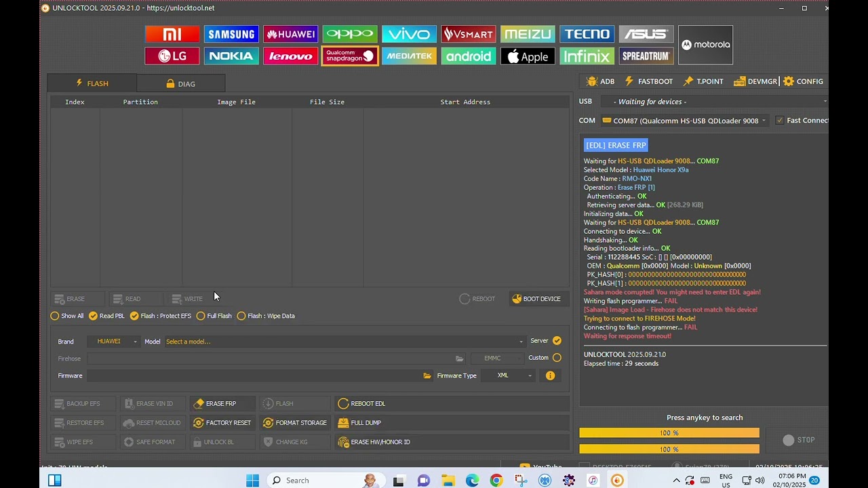Select the Vivo brand logo
The image size is (868, 488).
point(409,34)
